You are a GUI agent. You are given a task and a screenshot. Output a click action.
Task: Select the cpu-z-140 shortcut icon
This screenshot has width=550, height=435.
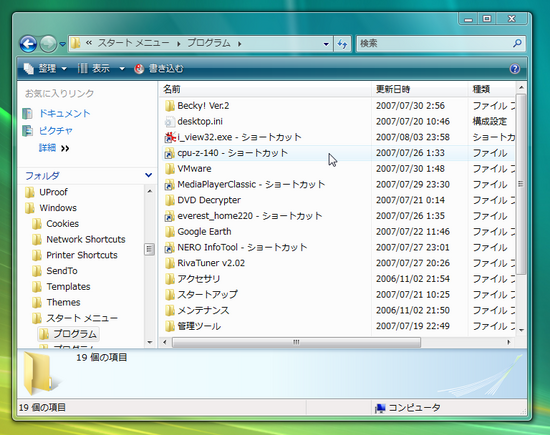coord(170,153)
